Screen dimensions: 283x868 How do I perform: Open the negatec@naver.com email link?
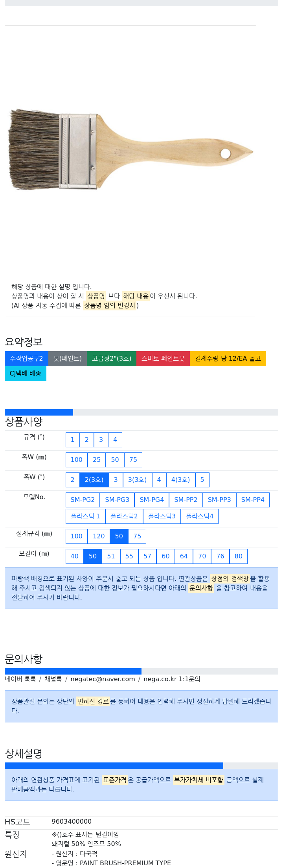coord(103,679)
